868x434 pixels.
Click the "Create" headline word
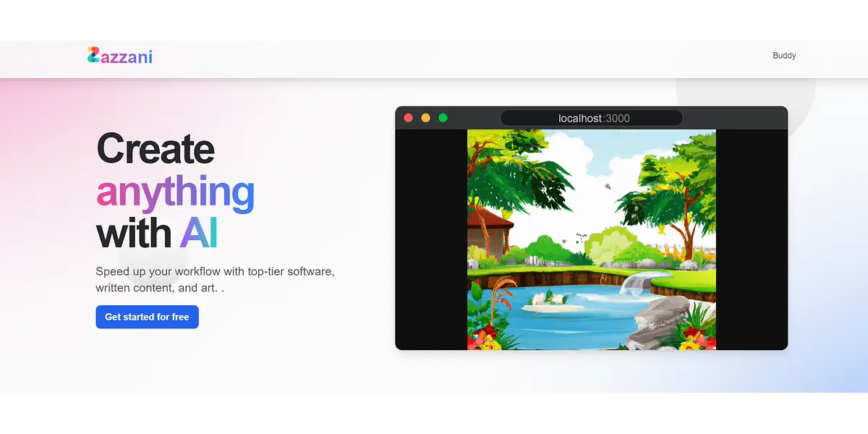[x=156, y=149]
